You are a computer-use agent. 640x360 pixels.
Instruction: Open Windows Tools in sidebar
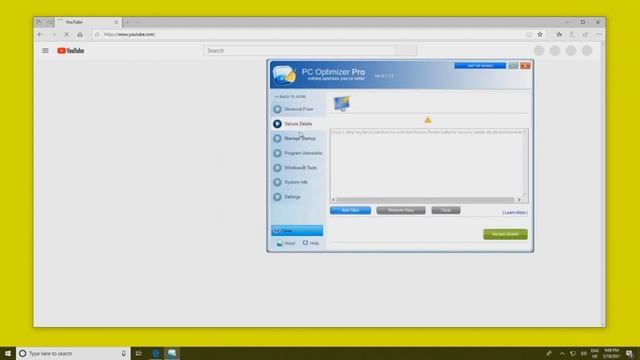point(298,168)
